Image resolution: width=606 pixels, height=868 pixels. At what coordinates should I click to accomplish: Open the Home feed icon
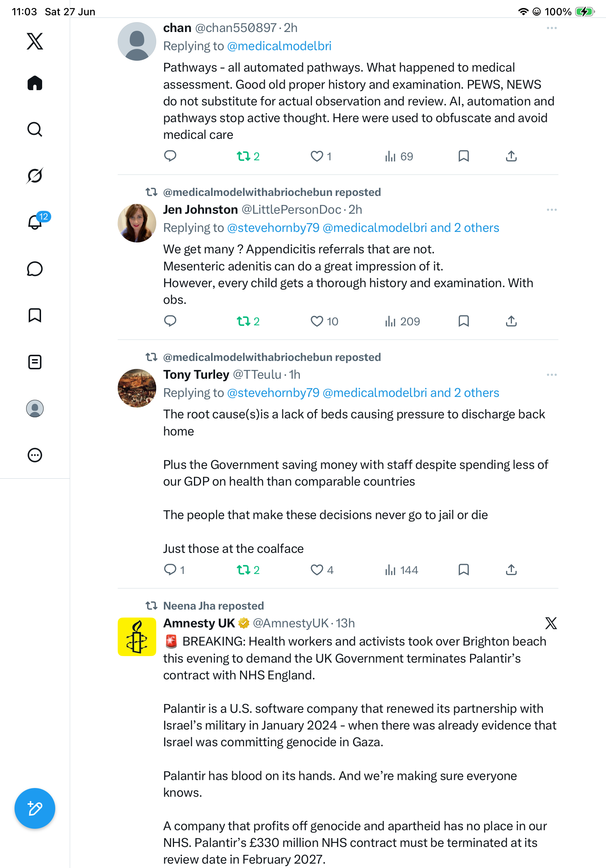[x=35, y=83]
